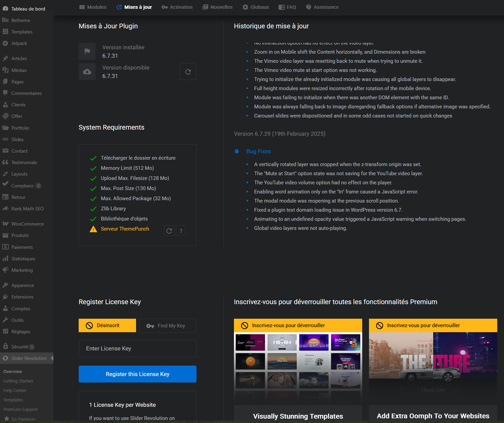Open WooCommerce in the sidebar menu
504x423 pixels.
pyautogui.click(x=27, y=224)
